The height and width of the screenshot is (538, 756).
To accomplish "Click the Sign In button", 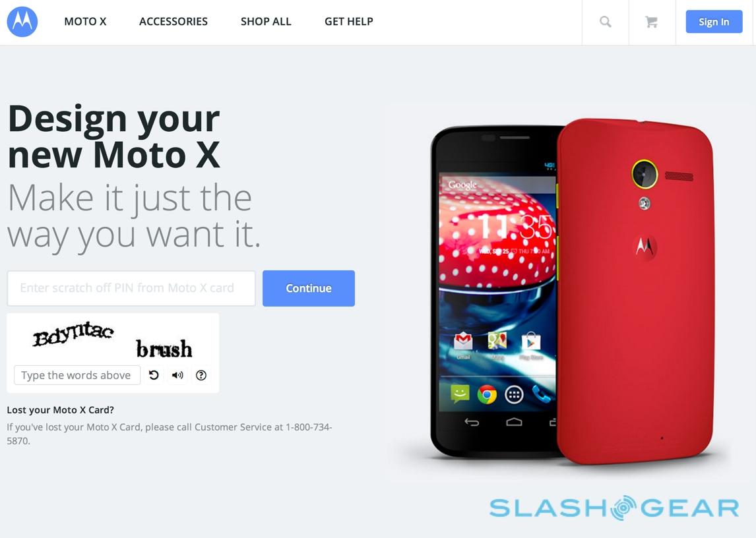I will point(714,22).
